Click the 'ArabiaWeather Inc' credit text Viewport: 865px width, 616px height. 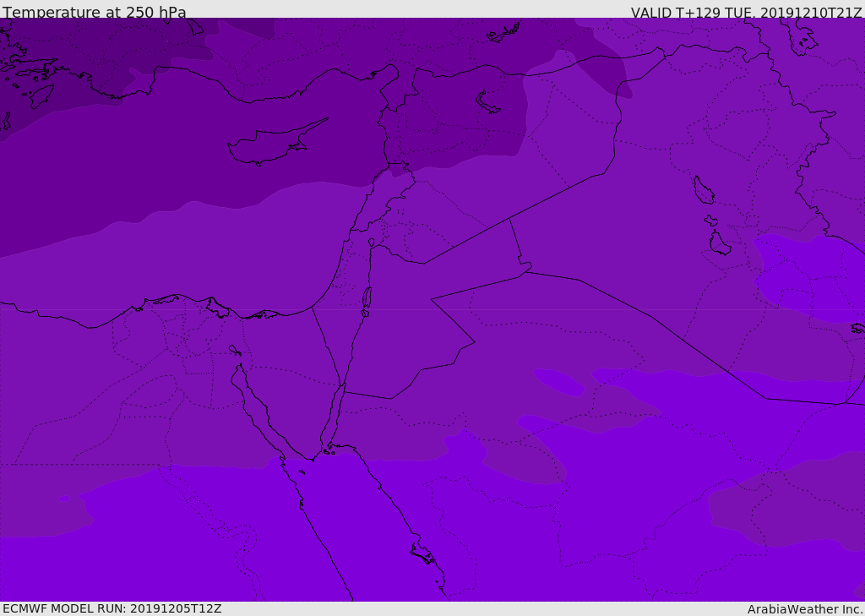pos(805,609)
